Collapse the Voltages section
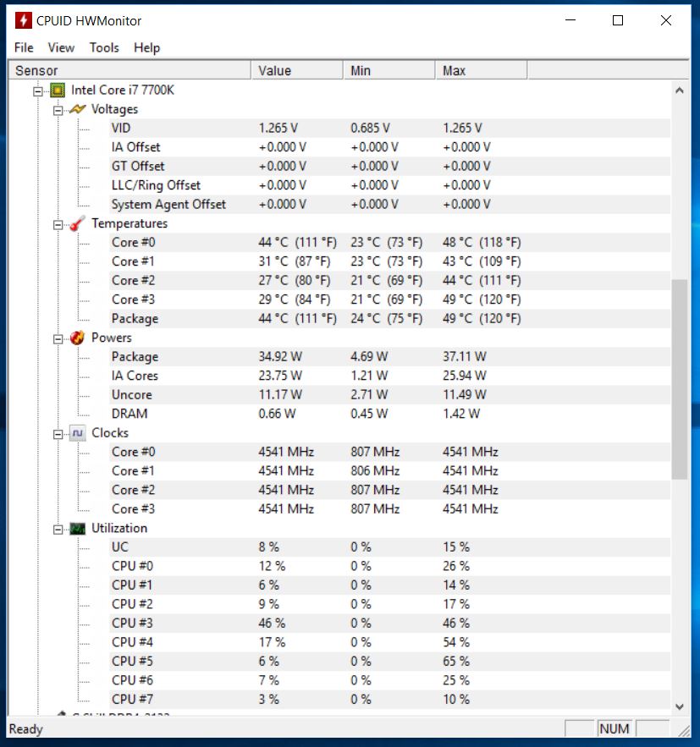This screenshot has width=700, height=747. pyautogui.click(x=58, y=110)
